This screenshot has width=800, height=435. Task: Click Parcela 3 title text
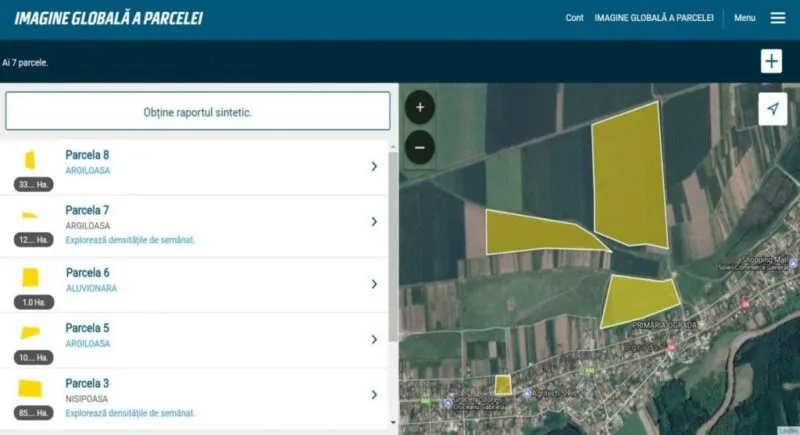87,383
